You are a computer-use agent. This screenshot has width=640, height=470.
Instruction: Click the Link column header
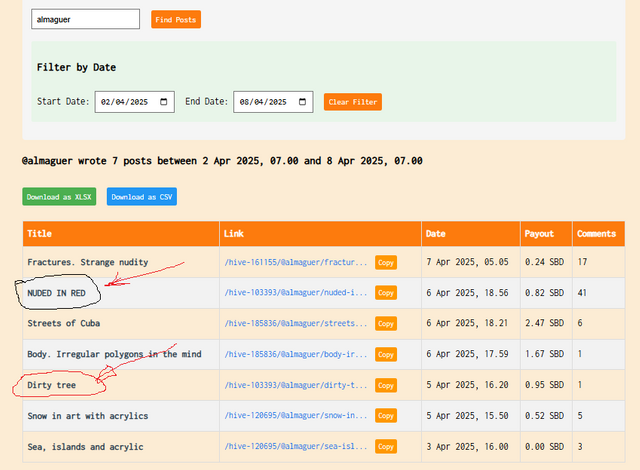point(320,234)
